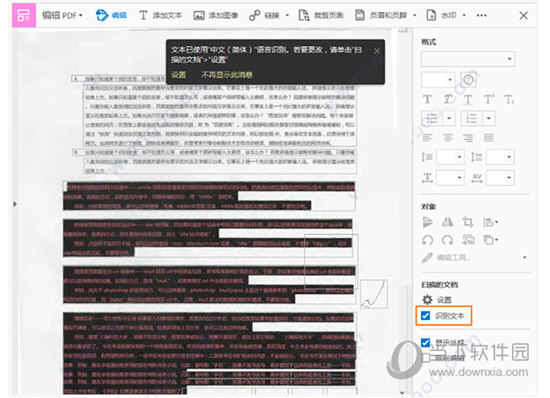Toggle the restrict editing checkbox
550x398 pixels.
pos(425,358)
